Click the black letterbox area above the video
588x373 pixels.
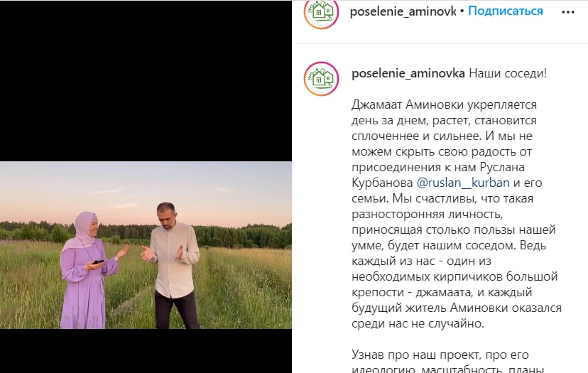146,81
